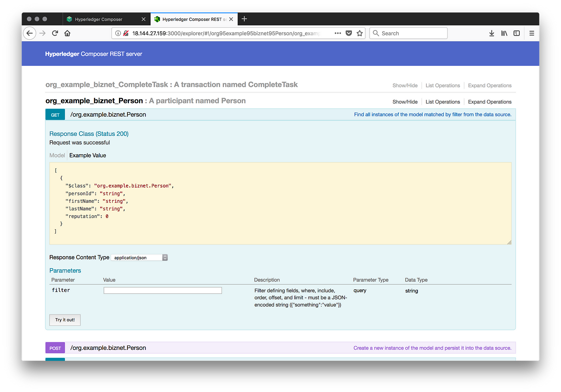Image resolution: width=561 pixels, height=392 pixels.
Task: Switch to the Model view tab
Action: tap(57, 156)
